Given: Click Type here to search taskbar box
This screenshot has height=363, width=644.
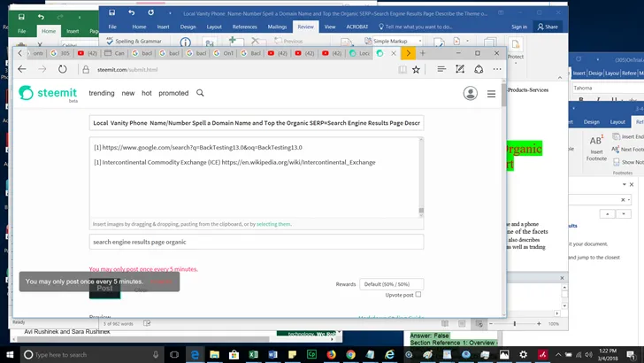Looking at the screenshot, I should point(92,354).
